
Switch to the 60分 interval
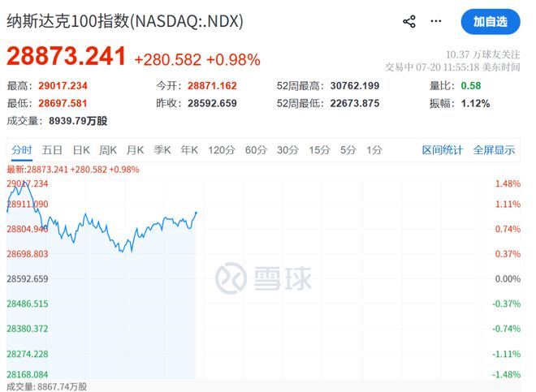tap(256, 150)
